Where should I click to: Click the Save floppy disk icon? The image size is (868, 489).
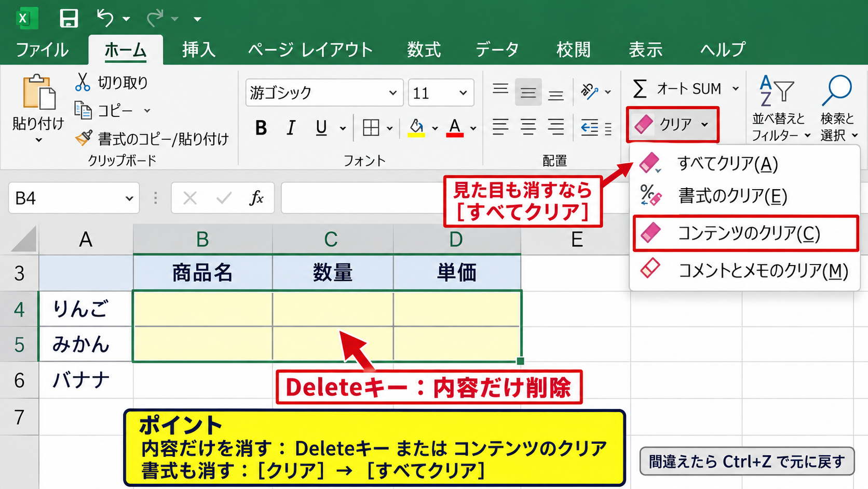coord(69,19)
